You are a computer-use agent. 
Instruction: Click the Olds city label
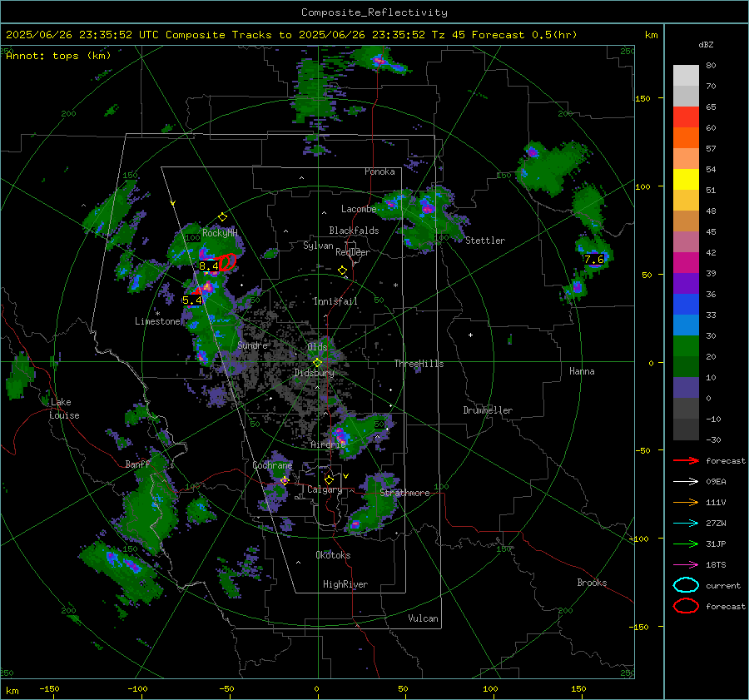317,347
